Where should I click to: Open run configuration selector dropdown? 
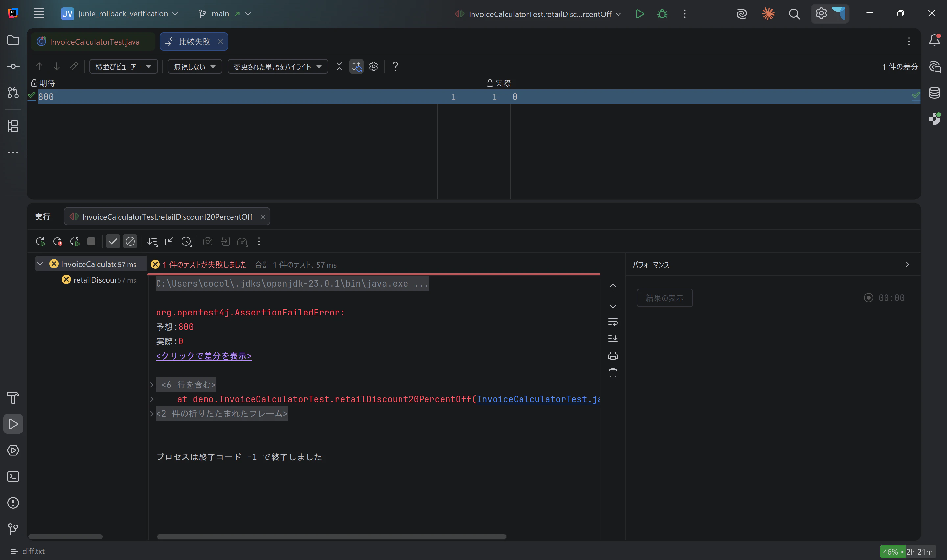click(538, 14)
